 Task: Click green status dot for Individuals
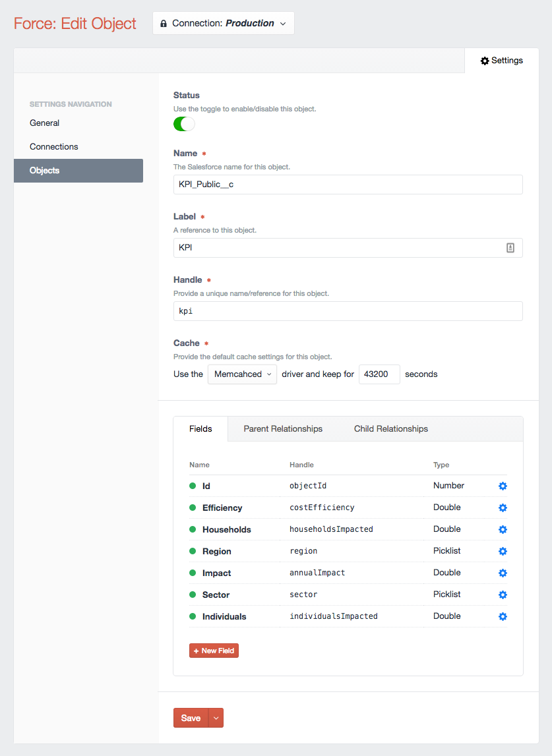[193, 616]
